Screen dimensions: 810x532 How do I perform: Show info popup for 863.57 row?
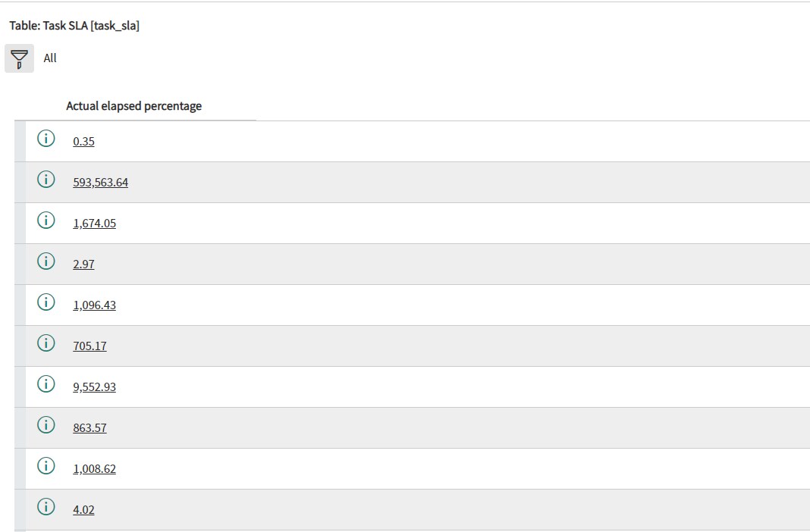click(46, 424)
